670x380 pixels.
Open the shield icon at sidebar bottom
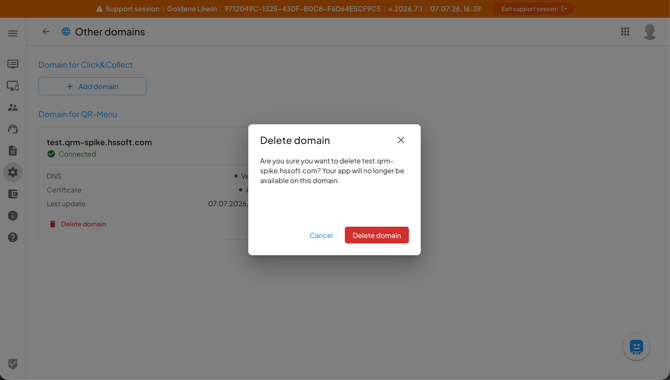click(13, 364)
